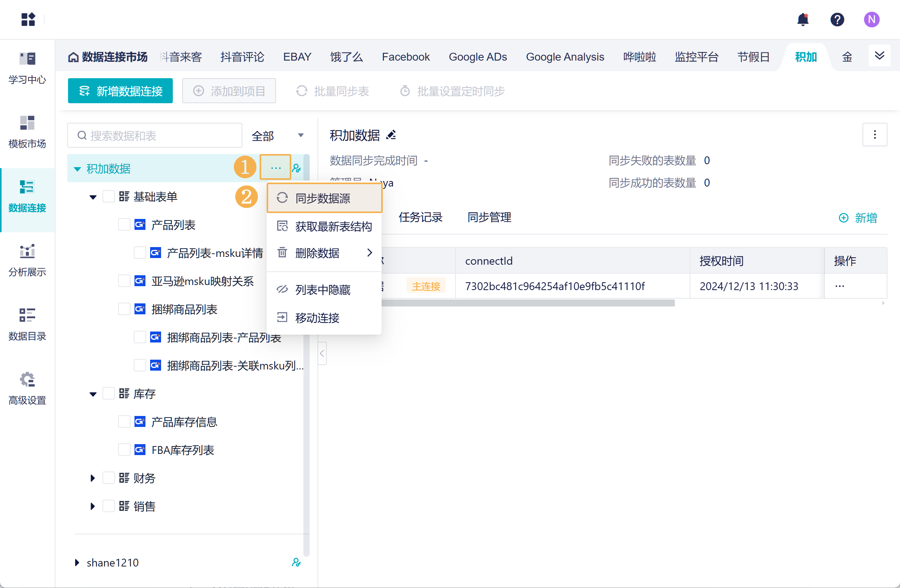Select the FBA库存列表 checkbox
The height and width of the screenshot is (588, 900).
click(x=124, y=450)
